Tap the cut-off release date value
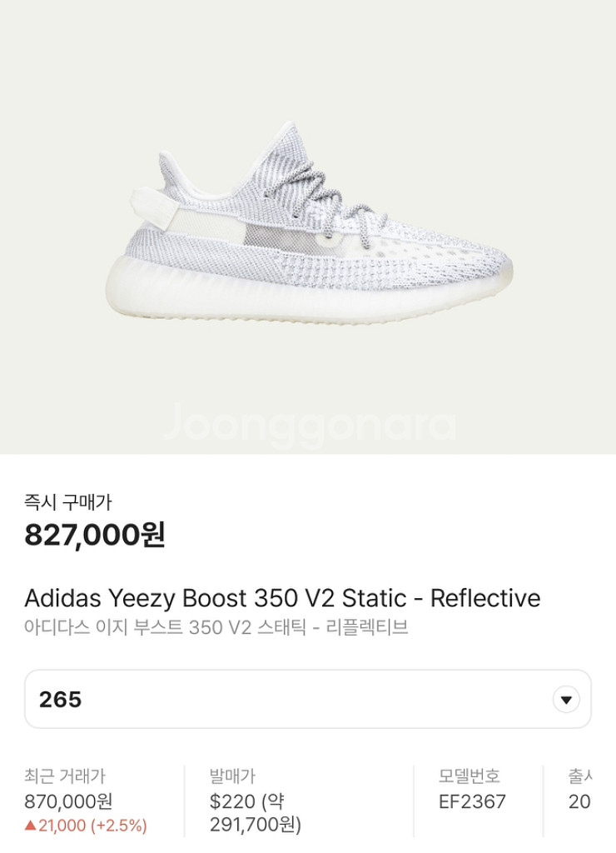The height and width of the screenshot is (853, 616). pyautogui.click(x=579, y=801)
